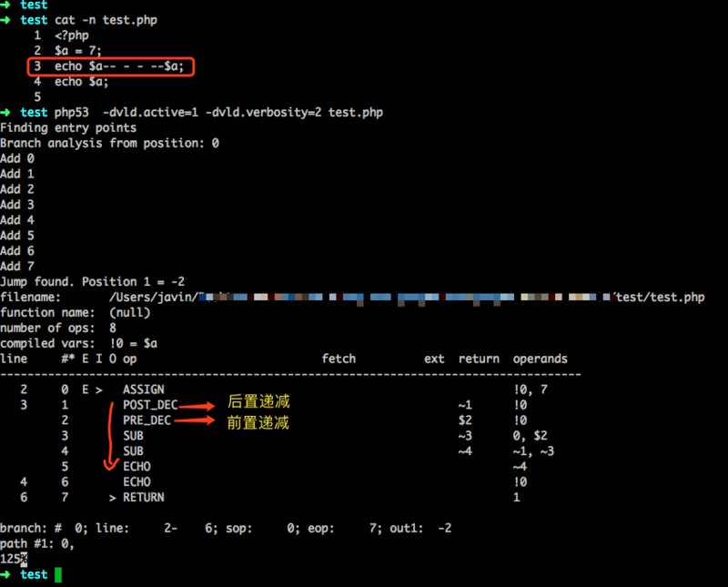728x587 pixels.
Task: Click 'compiled vars: !0 = $a' line
Action: pos(78,343)
